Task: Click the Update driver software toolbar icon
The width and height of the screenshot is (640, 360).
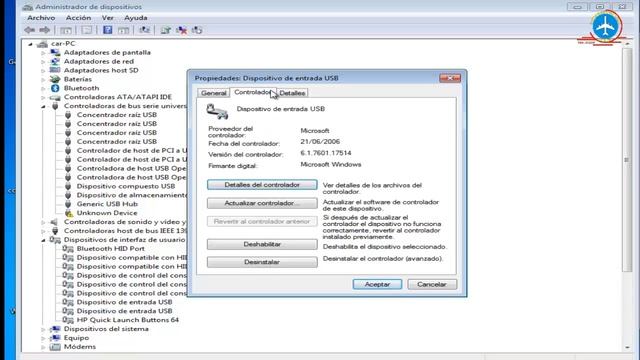Action: (166, 30)
